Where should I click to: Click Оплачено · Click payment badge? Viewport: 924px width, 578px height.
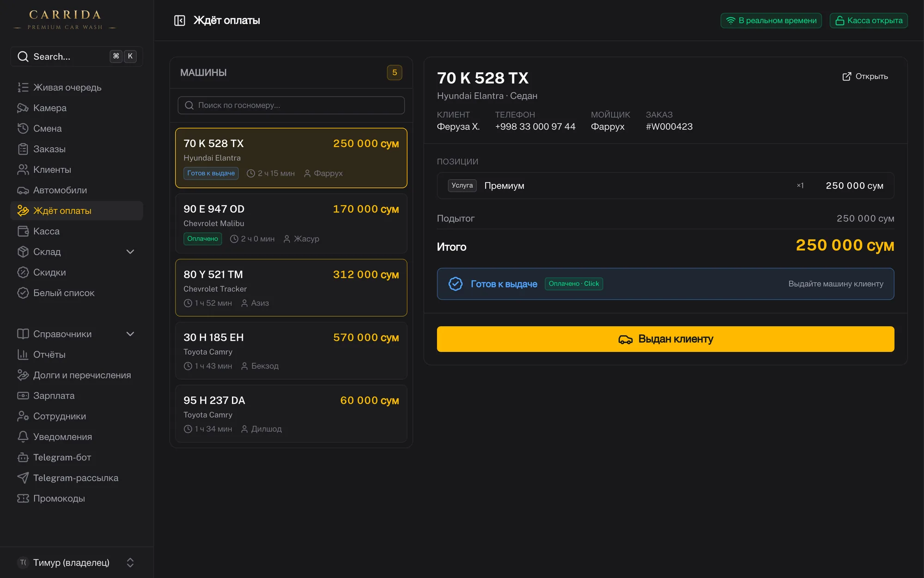tap(574, 284)
